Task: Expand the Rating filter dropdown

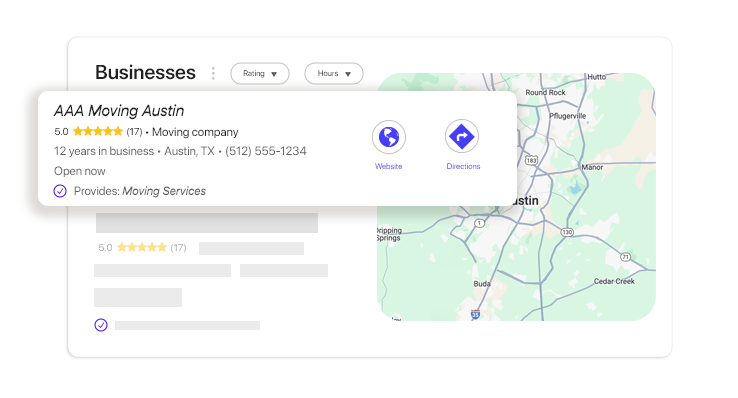Action: tap(260, 74)
